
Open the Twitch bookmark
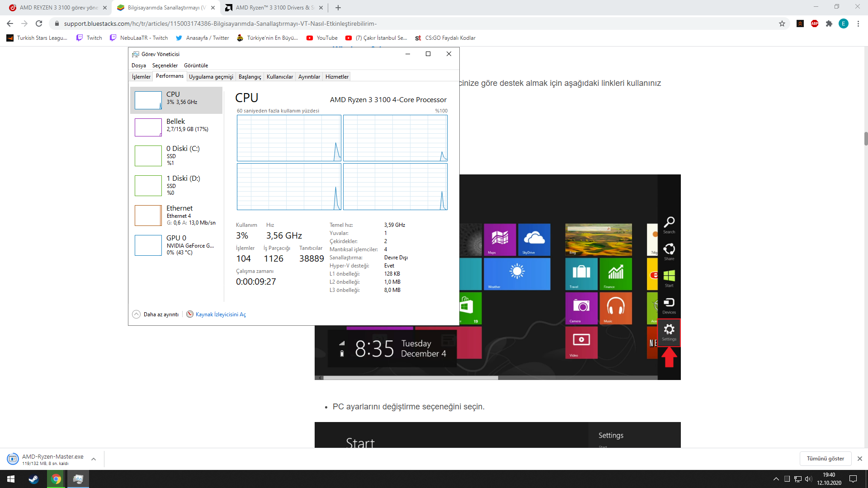(89, 38)
